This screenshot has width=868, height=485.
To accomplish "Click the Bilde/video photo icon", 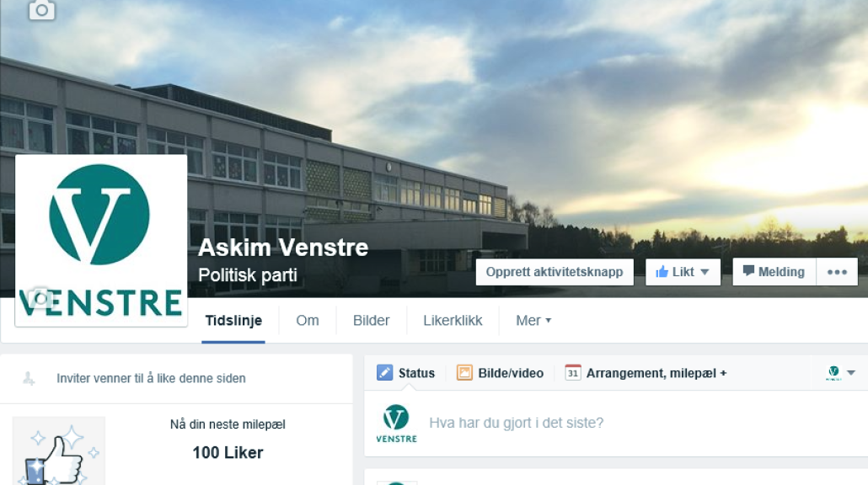I will click(464, 373).
